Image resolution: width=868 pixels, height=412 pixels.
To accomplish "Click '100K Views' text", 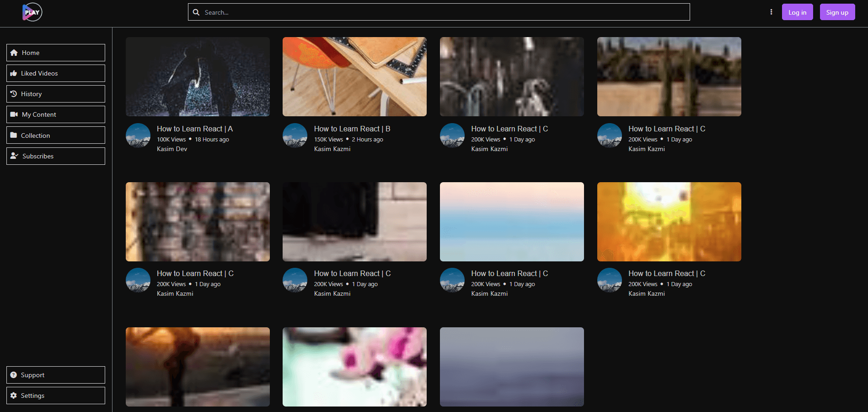I will (x=171, y=140).
